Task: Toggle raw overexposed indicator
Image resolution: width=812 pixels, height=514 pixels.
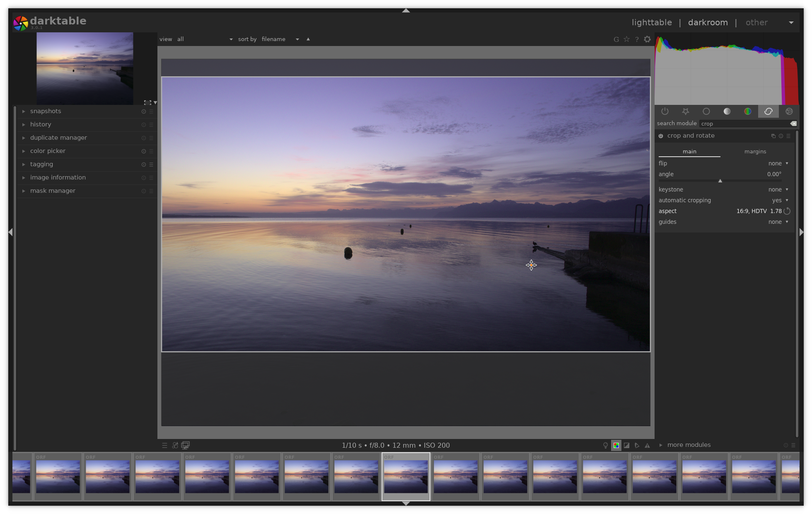Action: coord(616,445)
